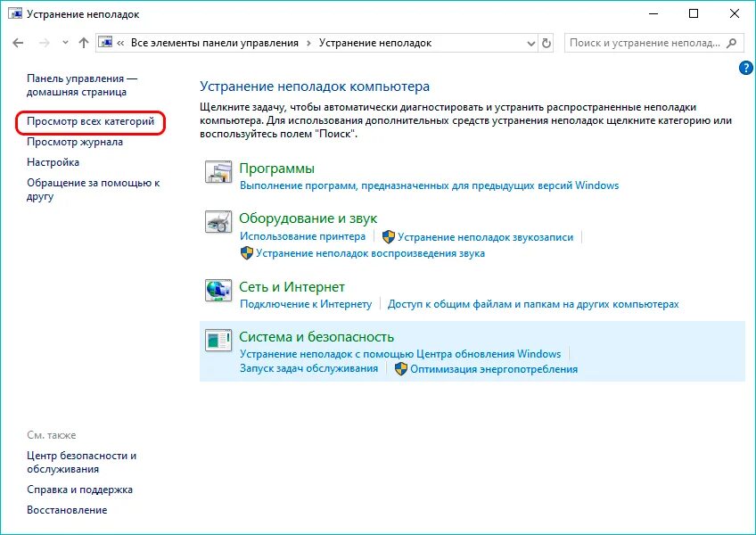
Task: Maximize the Устранение неполадок window
Action: pyautogui.click(x=694, y=13)
